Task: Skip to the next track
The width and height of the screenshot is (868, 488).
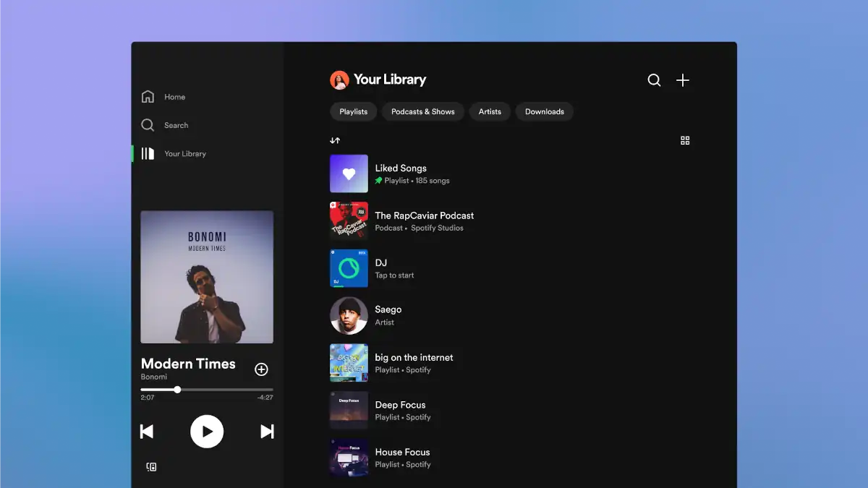Action: pos(266,431)
